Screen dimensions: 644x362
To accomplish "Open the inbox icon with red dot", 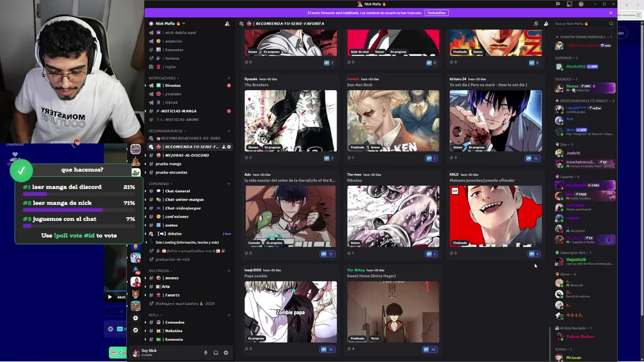I will click(570, 4).
